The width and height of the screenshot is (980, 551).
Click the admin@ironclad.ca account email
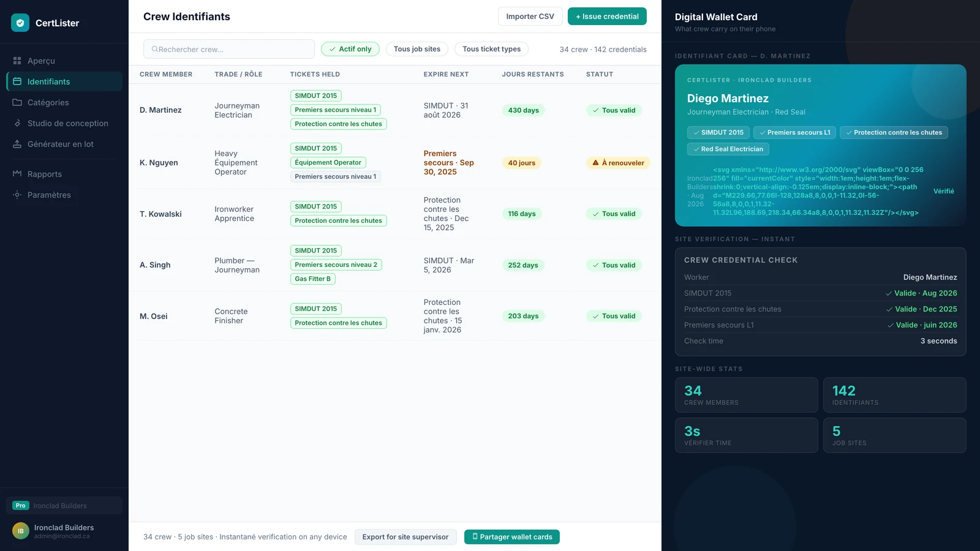[62, 536]
